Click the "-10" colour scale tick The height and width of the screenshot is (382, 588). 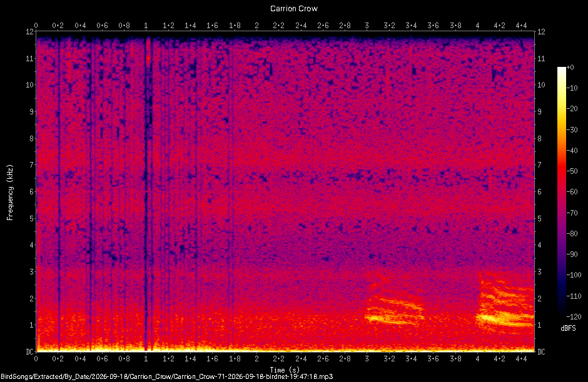tap(572, 88)
